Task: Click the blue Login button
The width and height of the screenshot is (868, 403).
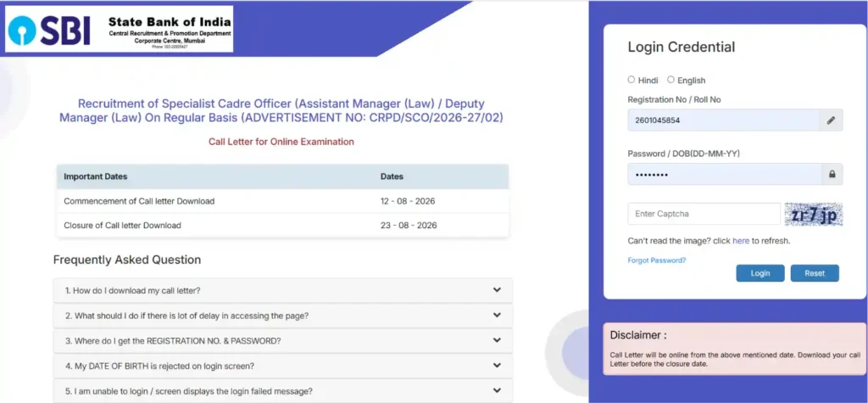Action: pyautogui.click(x=760, y=273)
